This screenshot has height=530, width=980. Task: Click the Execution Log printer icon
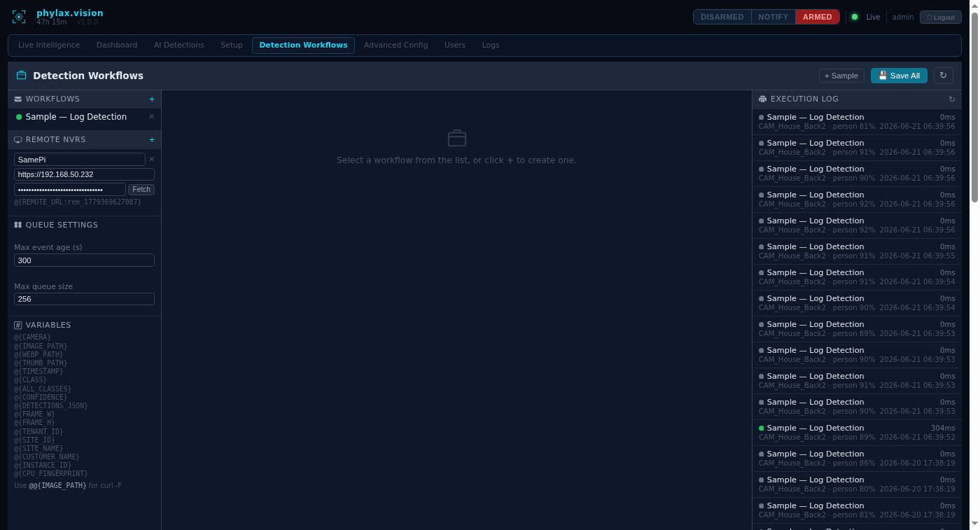762,99
